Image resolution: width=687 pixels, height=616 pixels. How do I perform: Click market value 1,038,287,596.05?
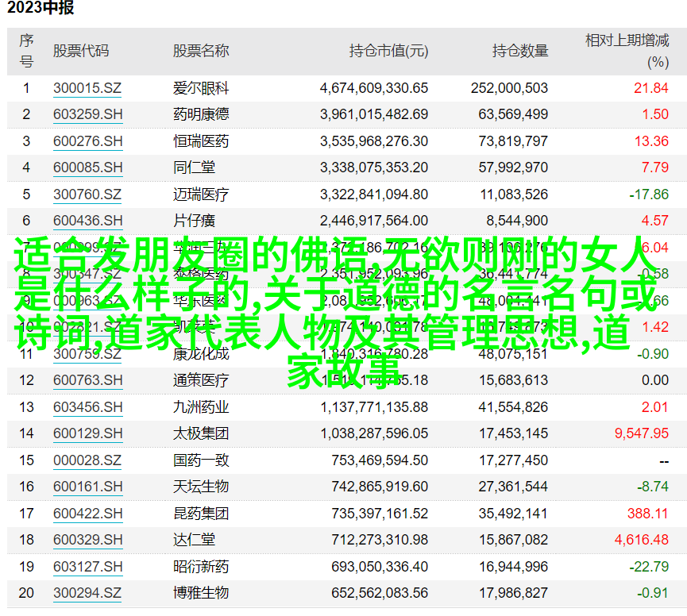pos(374,433)
